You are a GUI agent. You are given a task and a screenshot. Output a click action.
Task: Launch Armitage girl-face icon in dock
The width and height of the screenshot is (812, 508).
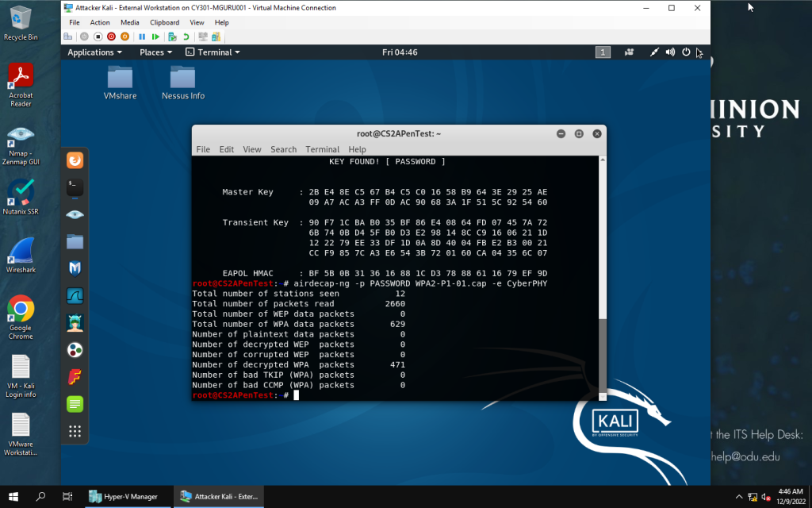point(75,323)
